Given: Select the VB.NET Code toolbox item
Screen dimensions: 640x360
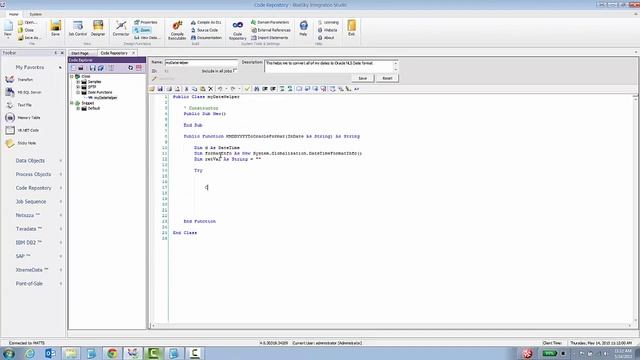Looking at the screenshot, I should coord(22,130).
